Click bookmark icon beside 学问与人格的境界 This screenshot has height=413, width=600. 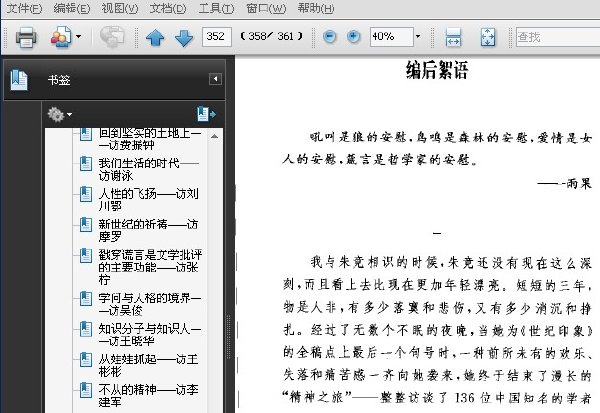coord(86,299)
